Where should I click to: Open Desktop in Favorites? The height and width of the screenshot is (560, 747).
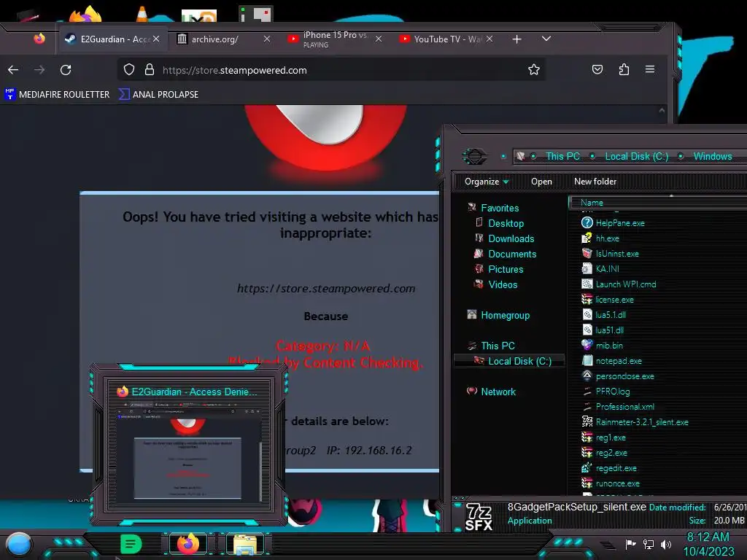506,223
